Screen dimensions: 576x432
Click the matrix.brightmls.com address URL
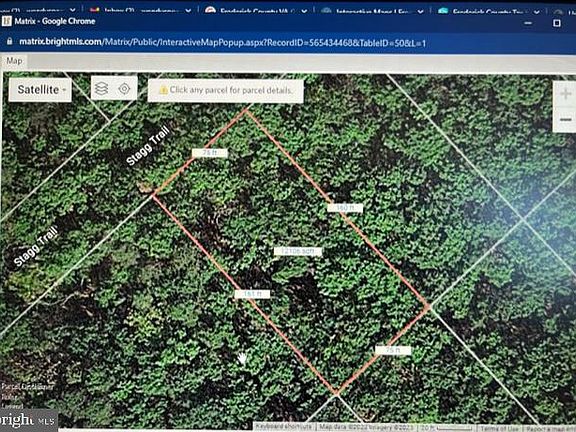[222, 42]
